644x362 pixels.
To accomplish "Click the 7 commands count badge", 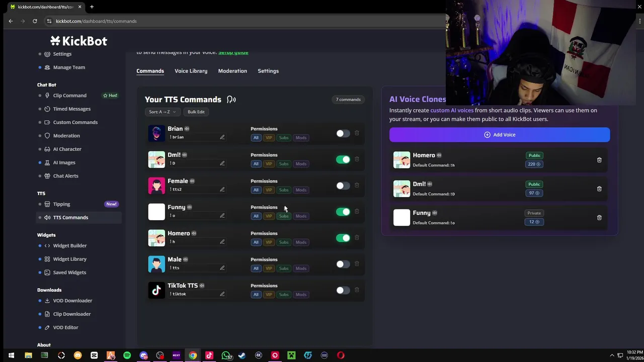I will click(x=348, y=100).
